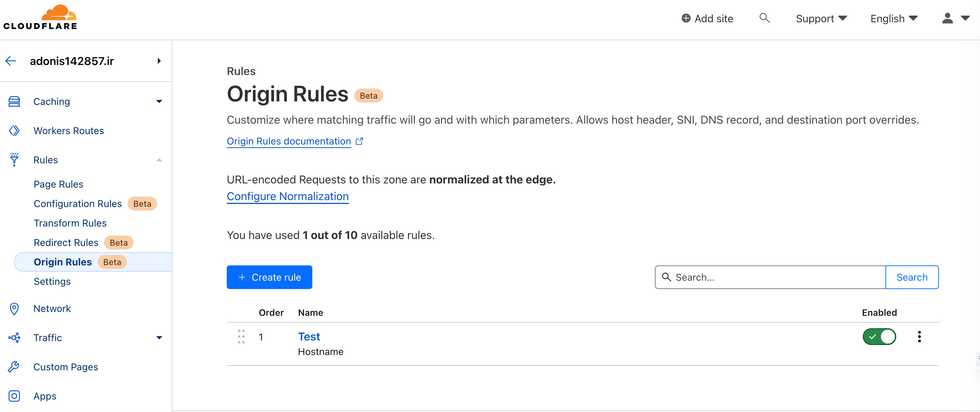Click the Create rule button
980x412 pixels.
click(270, 277)
